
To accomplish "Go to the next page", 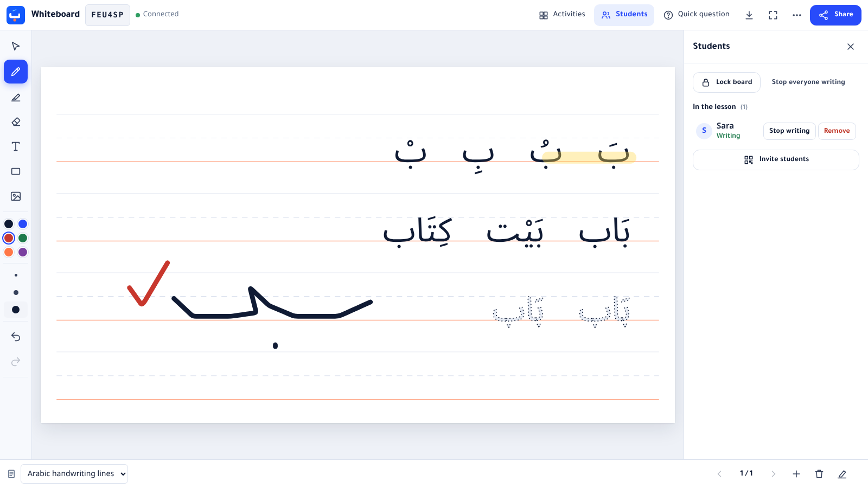I will coord(774,474).
